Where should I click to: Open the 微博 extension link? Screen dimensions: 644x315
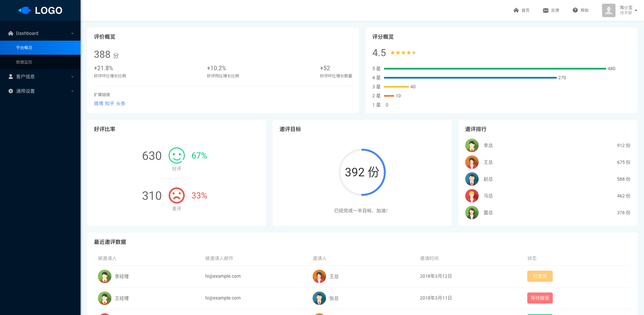98,103
